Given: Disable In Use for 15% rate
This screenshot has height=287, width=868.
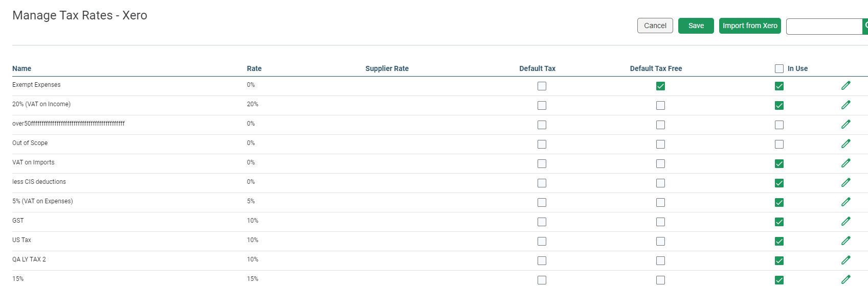Looking at the screenshot, I should click(779, 280).
